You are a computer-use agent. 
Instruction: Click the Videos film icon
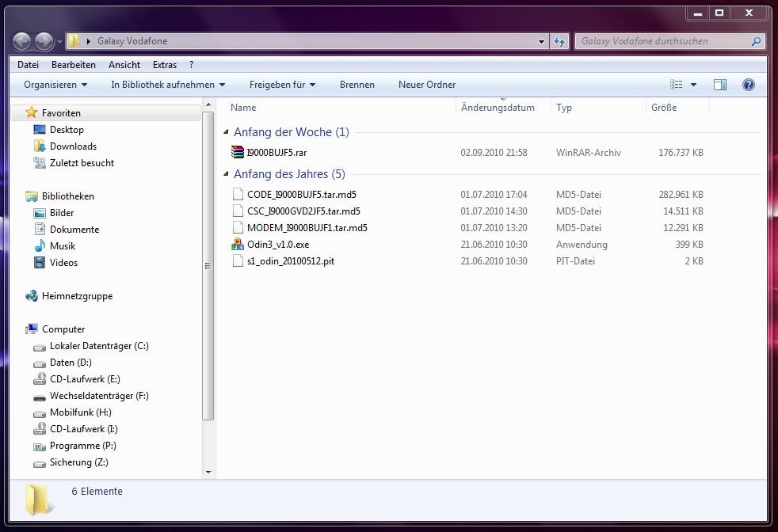(40, 263)
